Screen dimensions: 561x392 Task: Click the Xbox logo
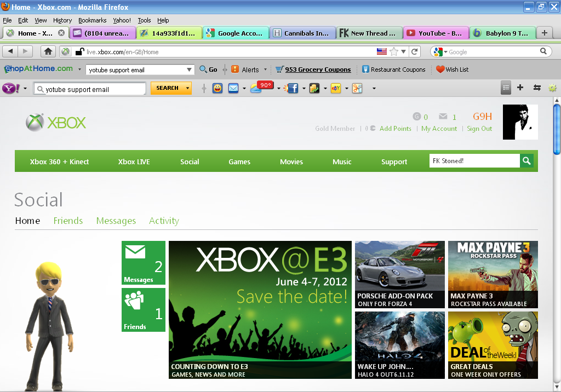[56, 123]
